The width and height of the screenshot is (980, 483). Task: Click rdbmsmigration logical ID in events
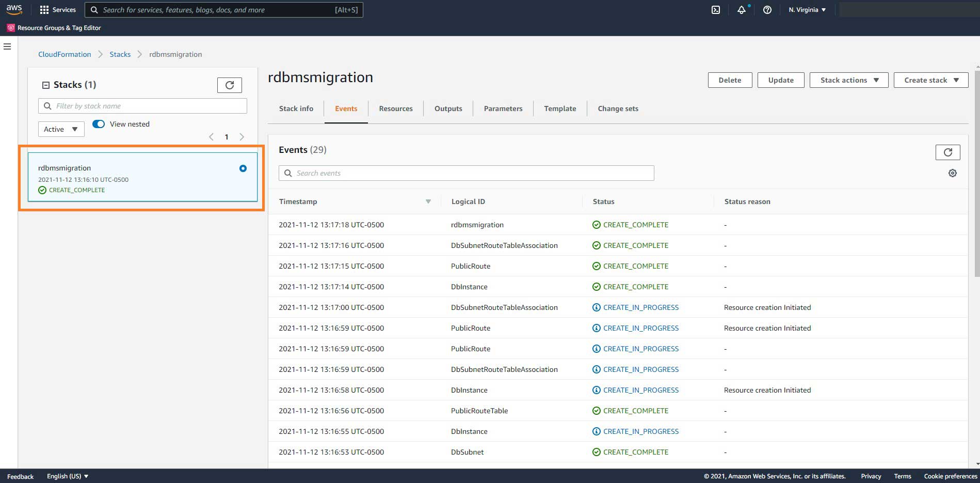click(477, 225)
